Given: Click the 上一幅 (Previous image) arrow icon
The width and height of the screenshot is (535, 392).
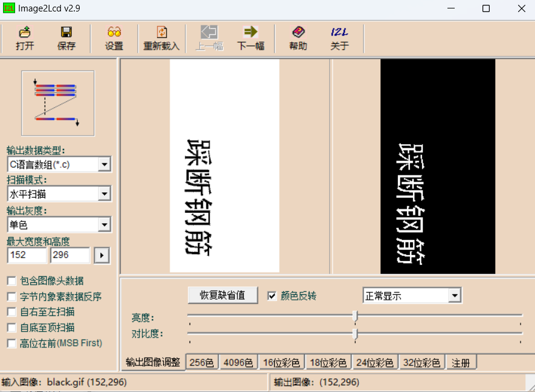Looking at the screenshot, I should point(209,32).
